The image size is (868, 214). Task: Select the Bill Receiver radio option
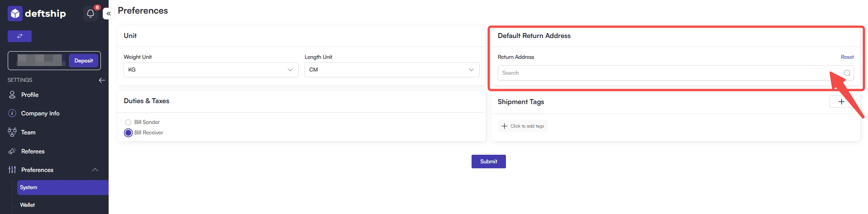click(128, 133)
